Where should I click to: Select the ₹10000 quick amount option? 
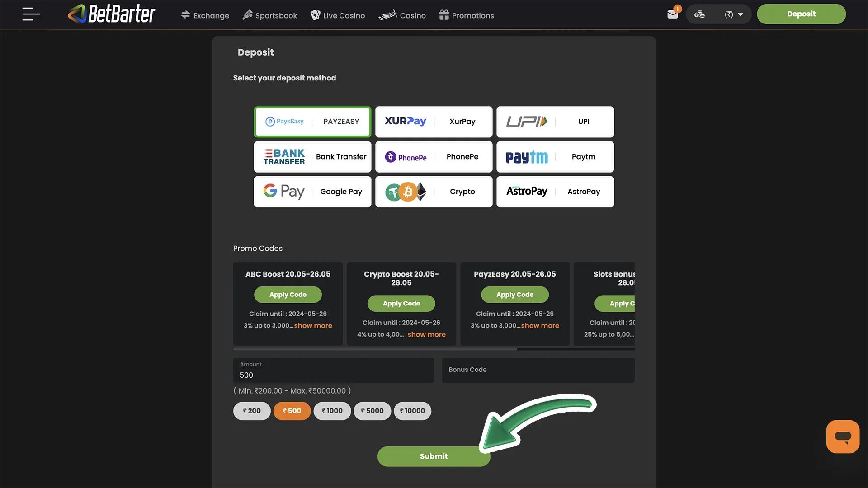tap(412, 411)
